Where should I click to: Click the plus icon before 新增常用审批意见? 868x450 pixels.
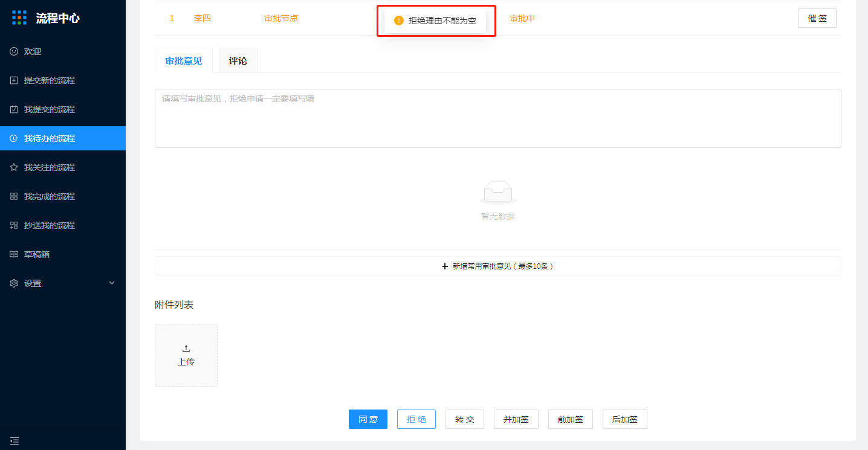tap(445, 266)
